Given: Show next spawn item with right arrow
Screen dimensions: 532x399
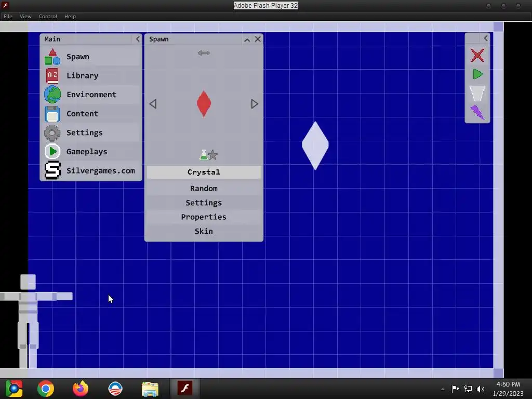Looking at the screenshot, I should pyautogui.click(x=255, y=104).
